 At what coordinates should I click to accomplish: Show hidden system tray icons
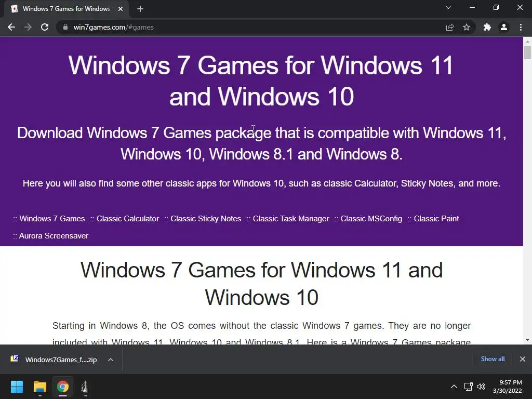[x=454, y=387]
